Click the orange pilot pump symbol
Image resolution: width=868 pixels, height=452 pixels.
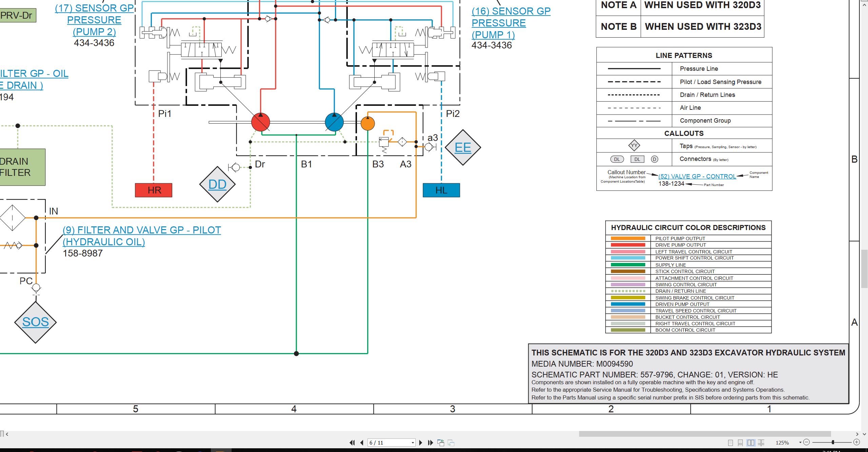[368, 123]
